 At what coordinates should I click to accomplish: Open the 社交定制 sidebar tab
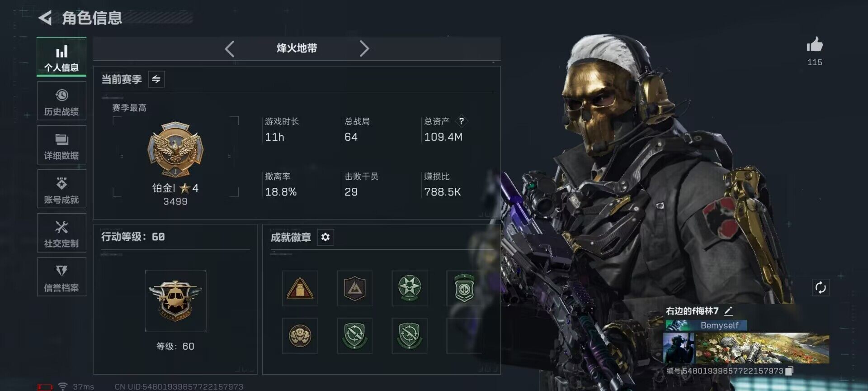point(61,233)
